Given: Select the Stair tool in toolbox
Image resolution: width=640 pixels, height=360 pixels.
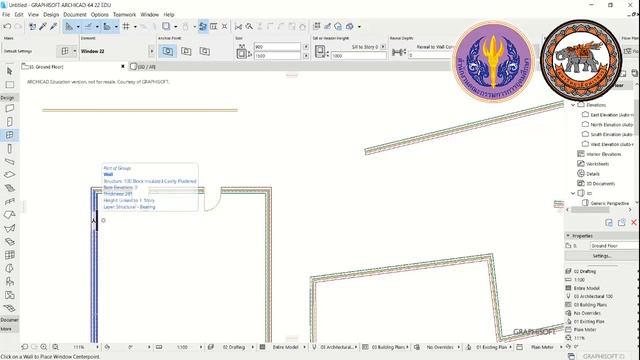Looking at the screenshot, I should pyautogui.click(x=9, y=188).
